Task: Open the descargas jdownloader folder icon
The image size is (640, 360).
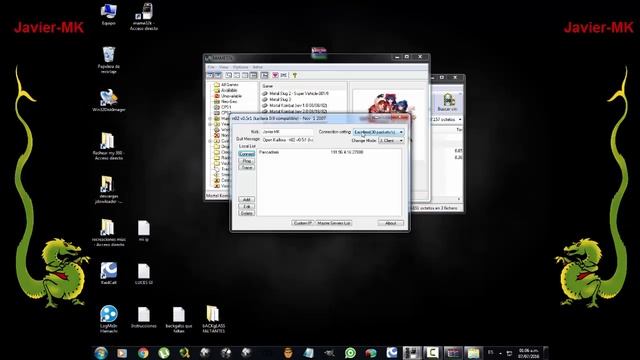Action: [108, 189]
